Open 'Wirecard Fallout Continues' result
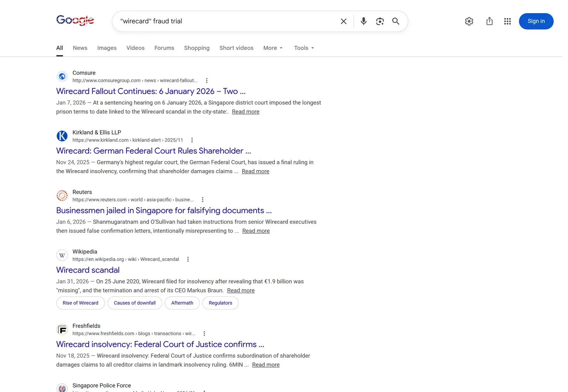This screenshot has width=568, height=392. click(x=151, y=91)
